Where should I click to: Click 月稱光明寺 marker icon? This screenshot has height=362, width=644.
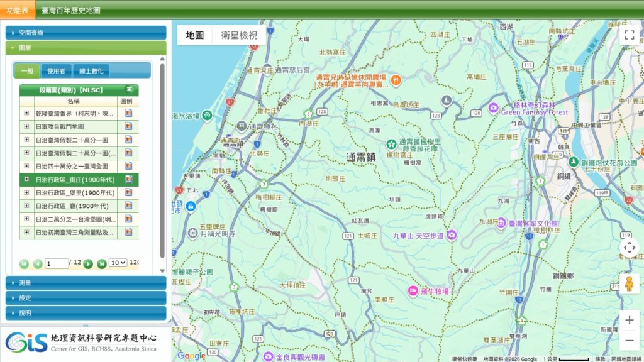point(192,233)
